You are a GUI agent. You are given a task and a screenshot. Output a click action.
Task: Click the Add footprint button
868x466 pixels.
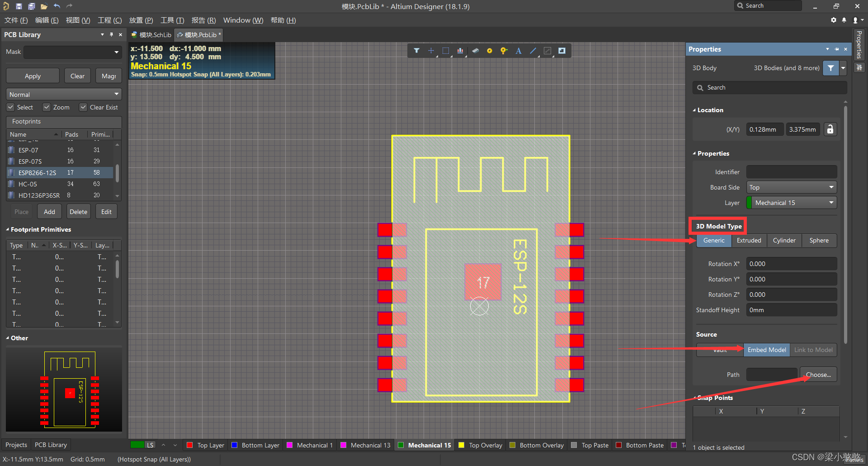coord(49,212)
